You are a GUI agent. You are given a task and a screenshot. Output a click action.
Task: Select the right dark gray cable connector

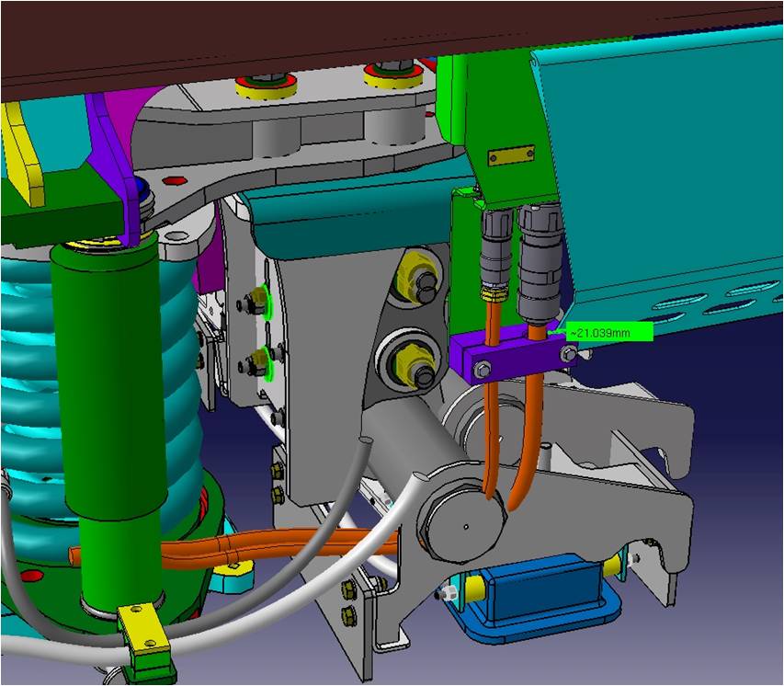point(540,264)
